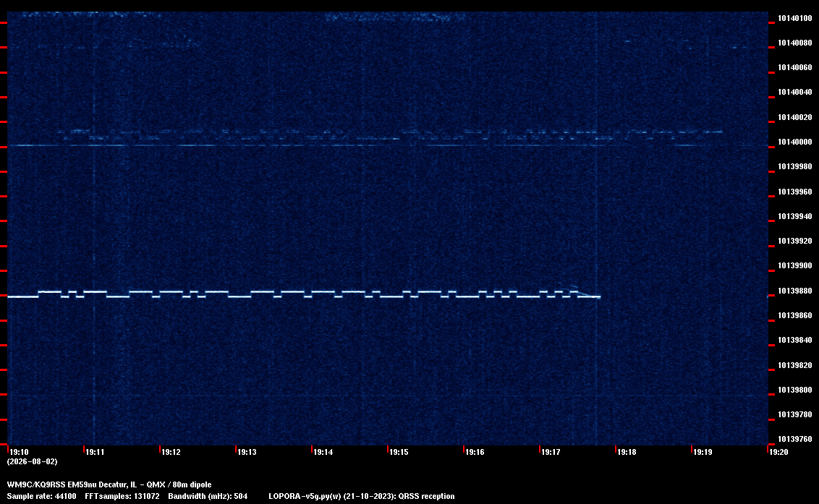The image size is (819, 504).
Task: Click the 10139840 frequency label
Action: point(795,340)
